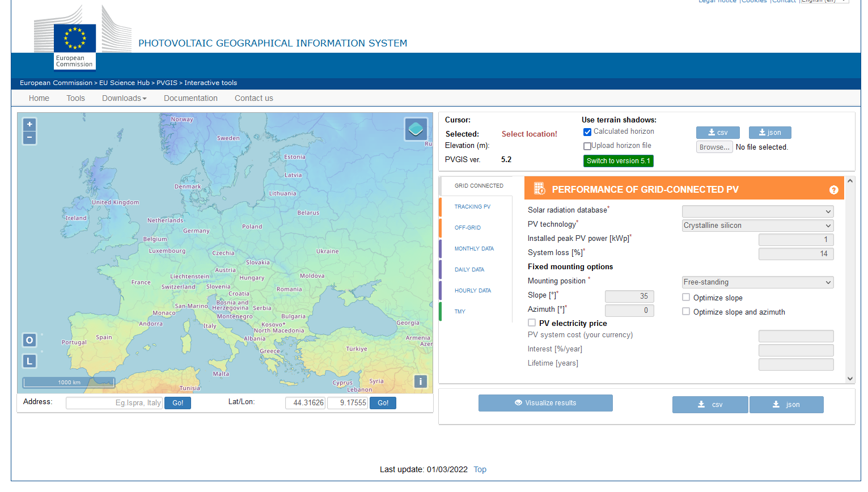
Task: Select GRID CONNECTED tab
Action: point(477,186)
